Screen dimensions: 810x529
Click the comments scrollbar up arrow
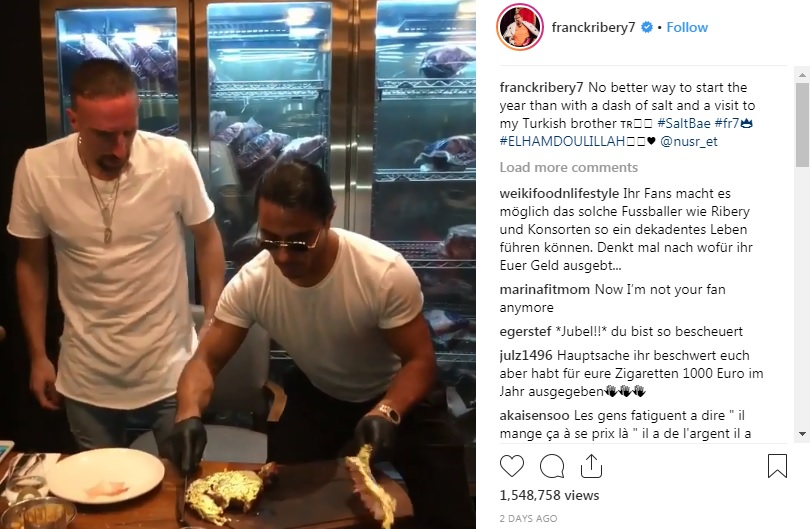tap(802, 75)
